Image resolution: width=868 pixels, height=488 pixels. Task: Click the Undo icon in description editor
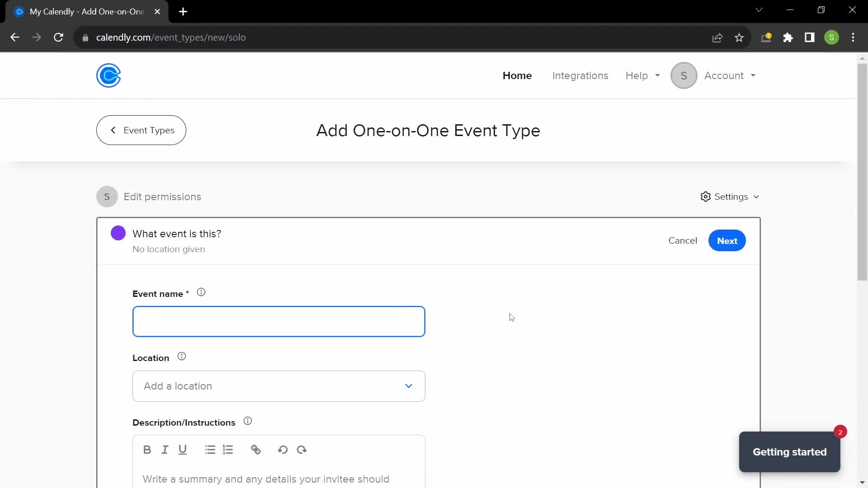(283, 449)
